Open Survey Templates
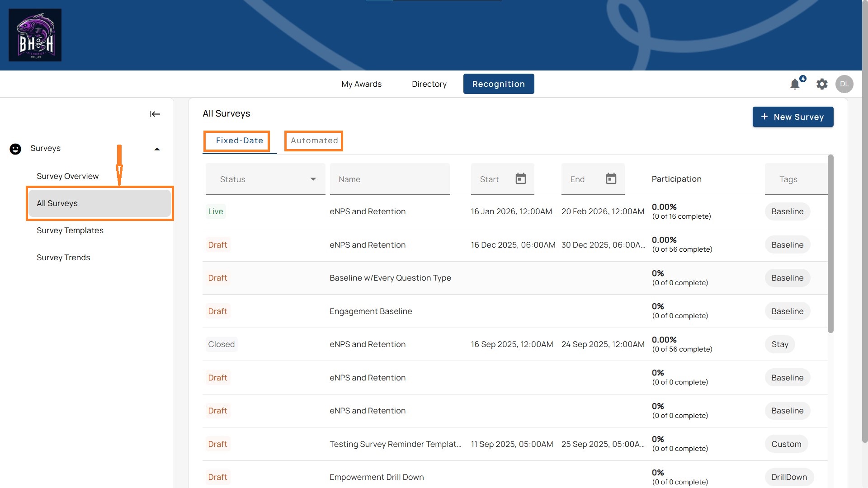Viewport: 868px width, 488px height. (x=70, y=230)
